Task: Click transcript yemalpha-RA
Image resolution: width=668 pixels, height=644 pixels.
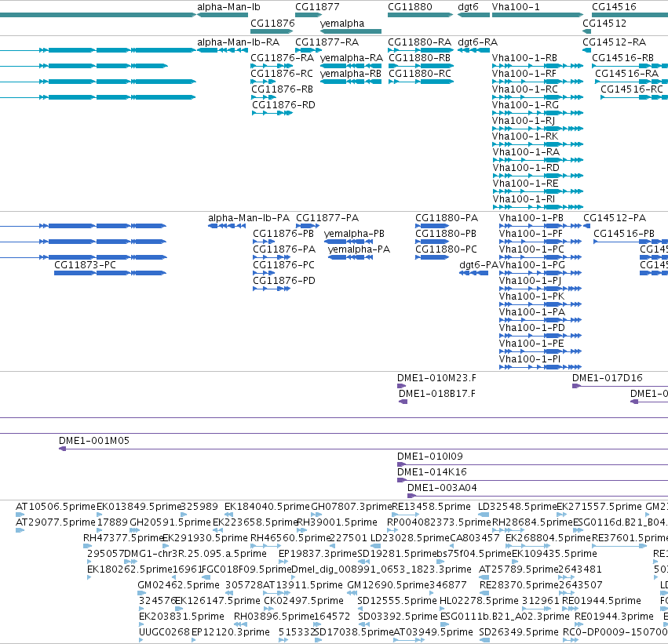Action: coord(352,58)
